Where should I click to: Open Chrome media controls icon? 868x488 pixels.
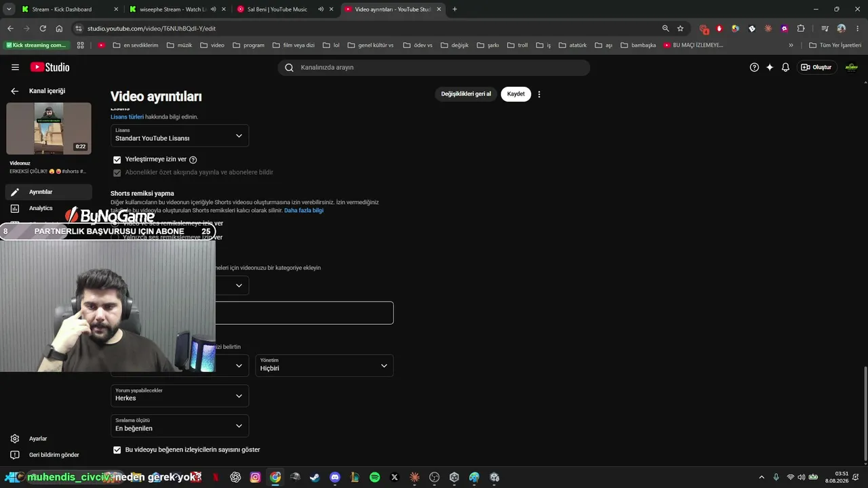(825, 28)
